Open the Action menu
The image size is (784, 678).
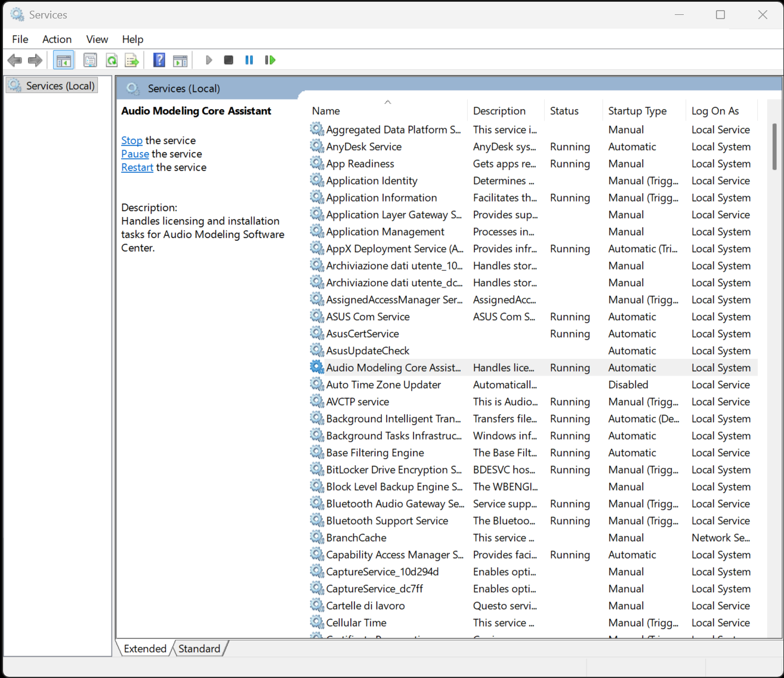[57, 39]
